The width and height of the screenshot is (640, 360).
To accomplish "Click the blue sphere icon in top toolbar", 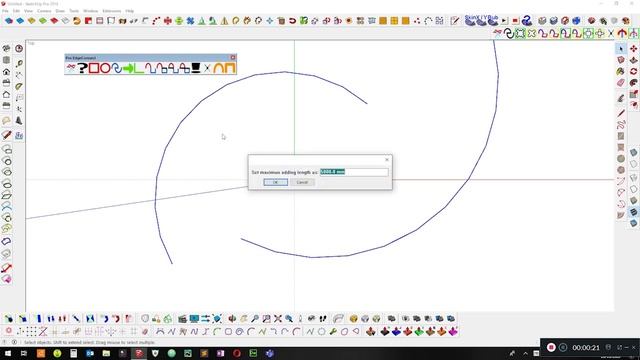I will [576, 20].
